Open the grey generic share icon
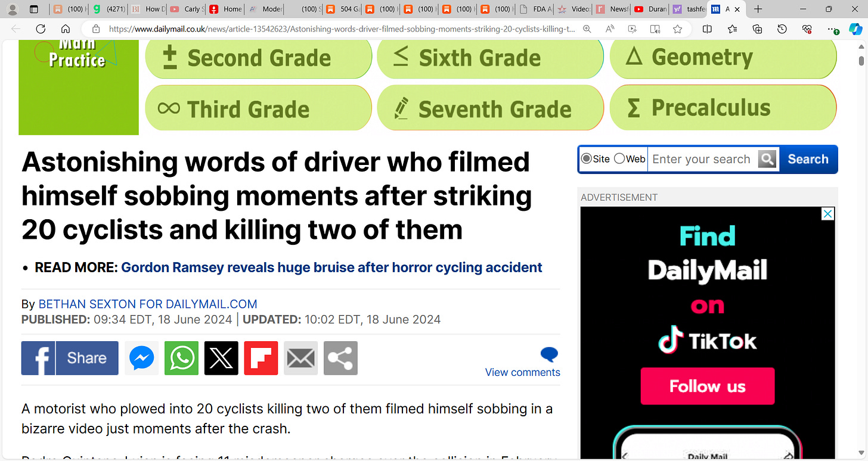 pyautogui.click(x=340, y=358)
